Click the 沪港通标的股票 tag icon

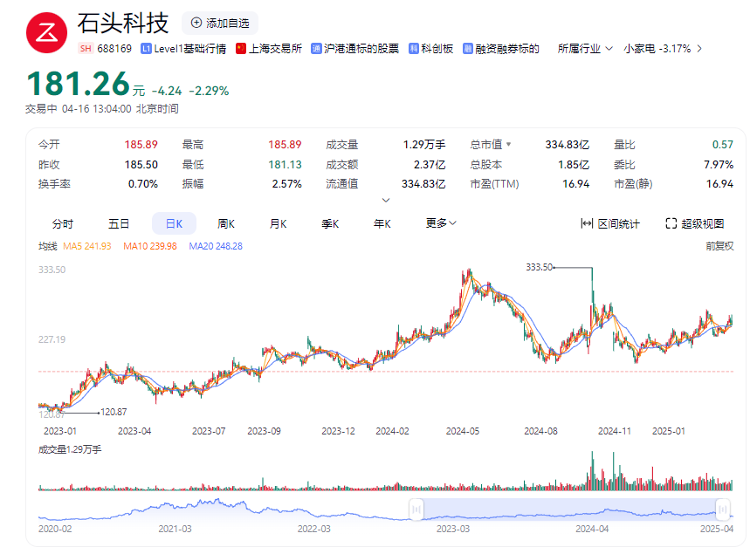click(317, 48)
